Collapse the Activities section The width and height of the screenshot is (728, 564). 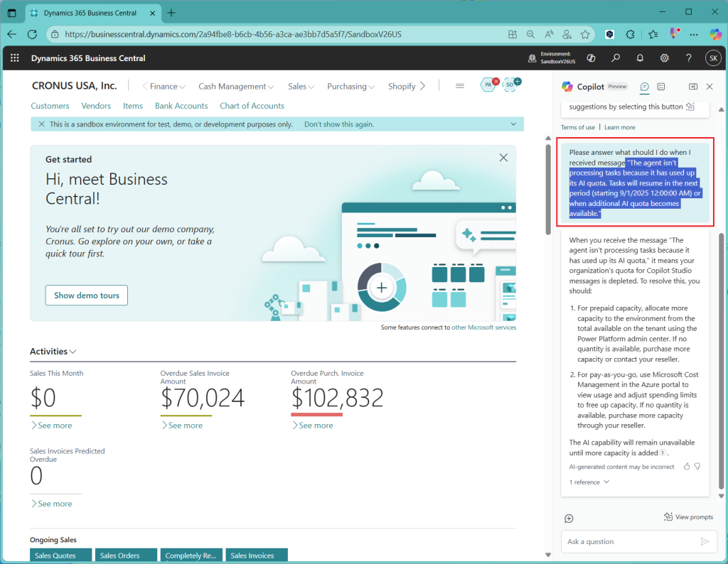tap(53, 352)
